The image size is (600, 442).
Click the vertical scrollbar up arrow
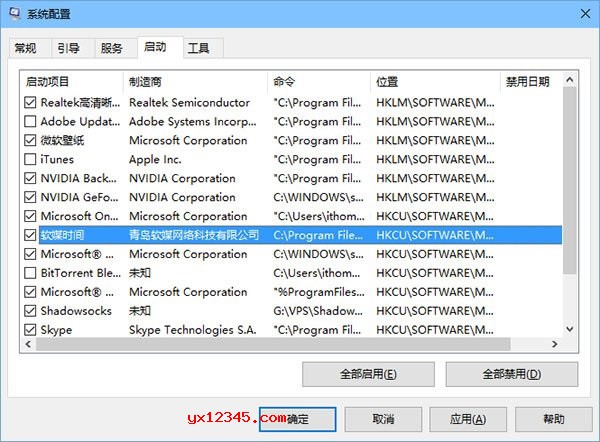[570, 80]
